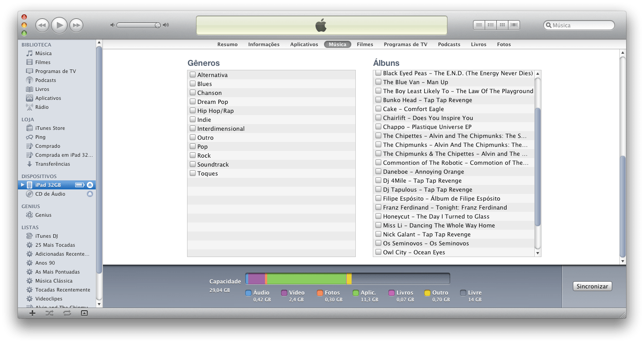644x343 pixels.
Task: Open the Filmes tab
Action: click(365, 44)
